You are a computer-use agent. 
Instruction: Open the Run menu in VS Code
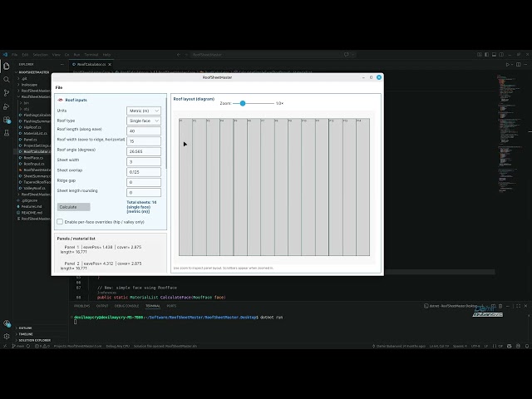point(76,55)
